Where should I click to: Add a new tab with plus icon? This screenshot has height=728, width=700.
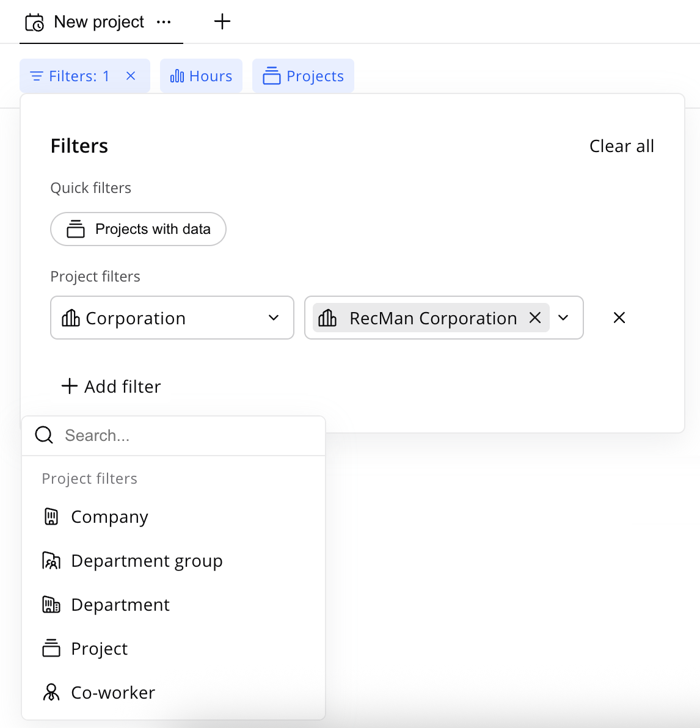222,22
